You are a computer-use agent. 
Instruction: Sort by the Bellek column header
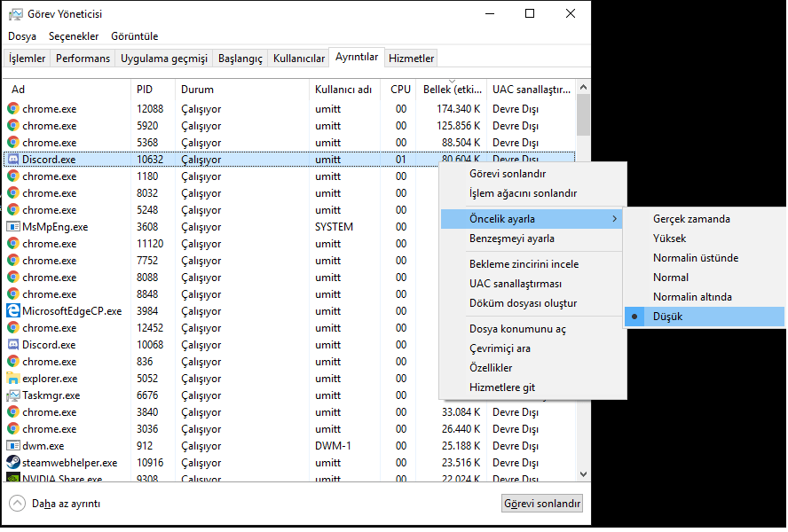coord(452,89)
